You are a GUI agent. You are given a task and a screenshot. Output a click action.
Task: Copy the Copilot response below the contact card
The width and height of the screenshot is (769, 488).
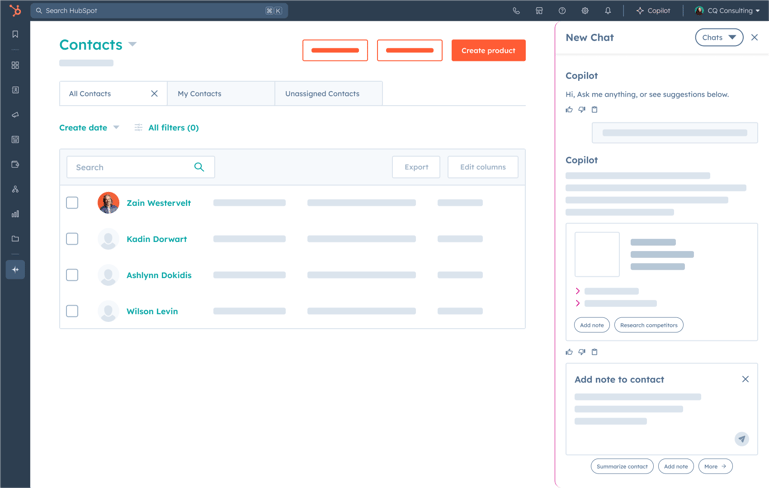(594, 352)
